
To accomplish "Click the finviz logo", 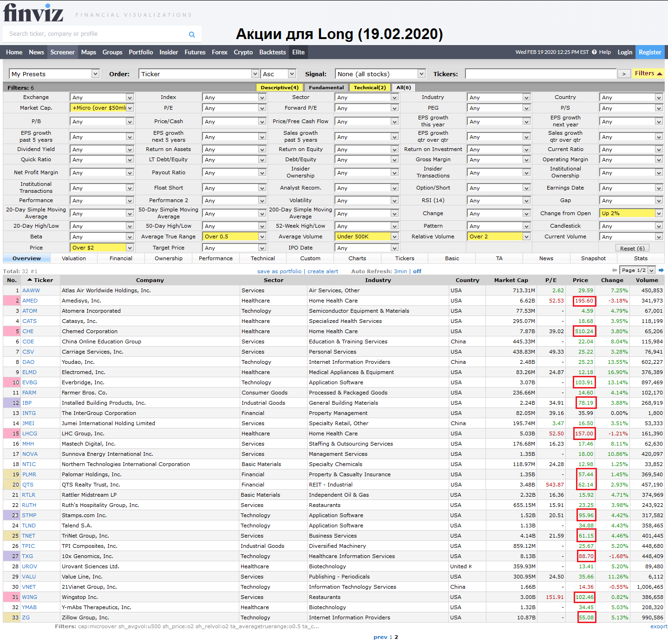I will 33,13.
